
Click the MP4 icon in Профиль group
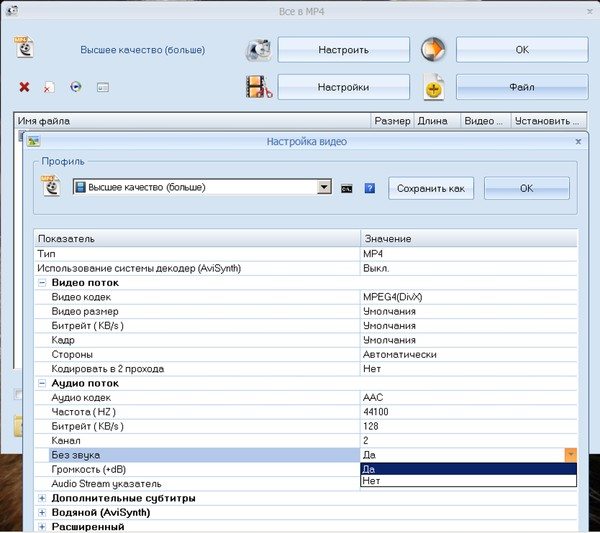(x=51, y=186)
